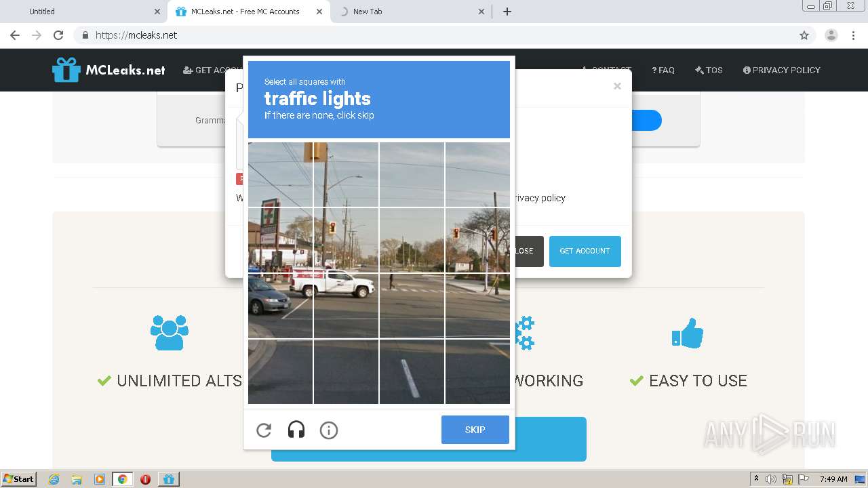Open Action Center flag in tray
The image size is (868, 488).
coord(804,479)
